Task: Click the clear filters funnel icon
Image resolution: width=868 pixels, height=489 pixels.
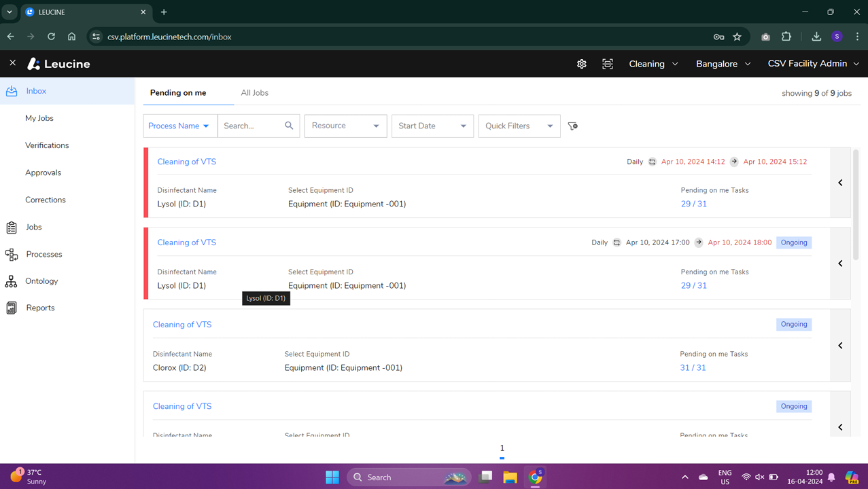Action: click(573, 126)
